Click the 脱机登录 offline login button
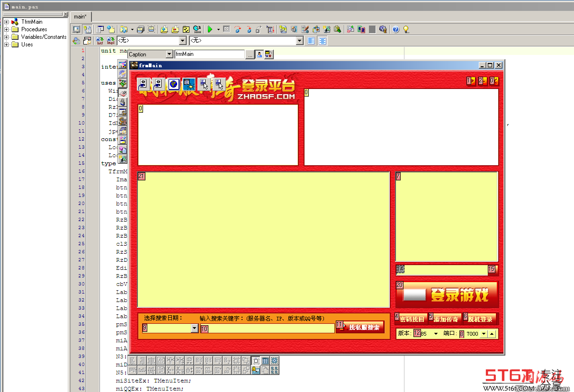574x392 pixels. coord(480,319)
